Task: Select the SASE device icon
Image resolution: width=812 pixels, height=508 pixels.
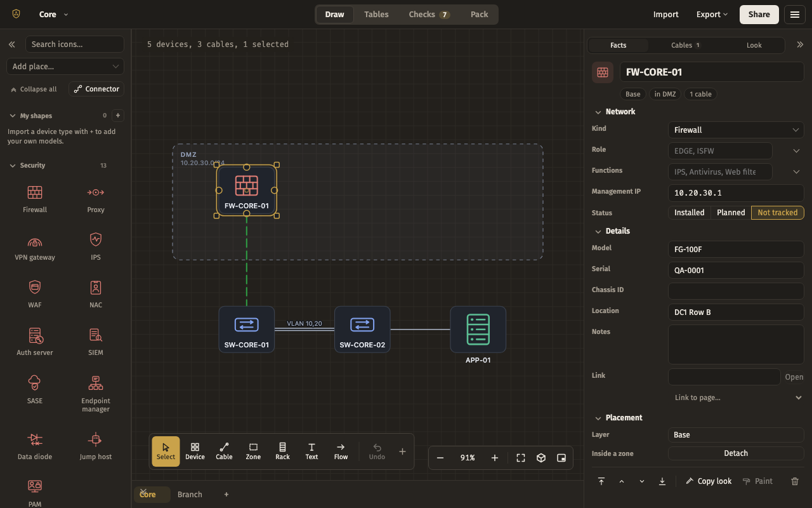Action: [35, 389]
